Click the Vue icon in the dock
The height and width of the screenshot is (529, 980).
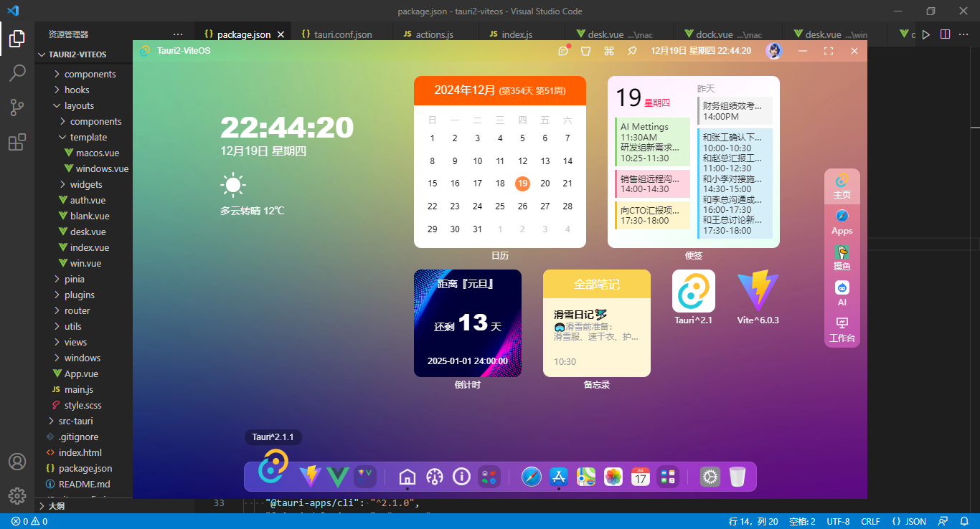(x=336, y=476)
